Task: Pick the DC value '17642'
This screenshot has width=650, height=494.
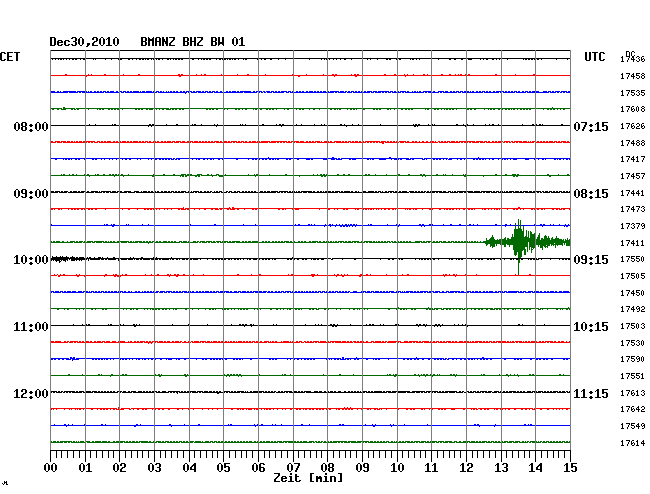Action: 633,409
